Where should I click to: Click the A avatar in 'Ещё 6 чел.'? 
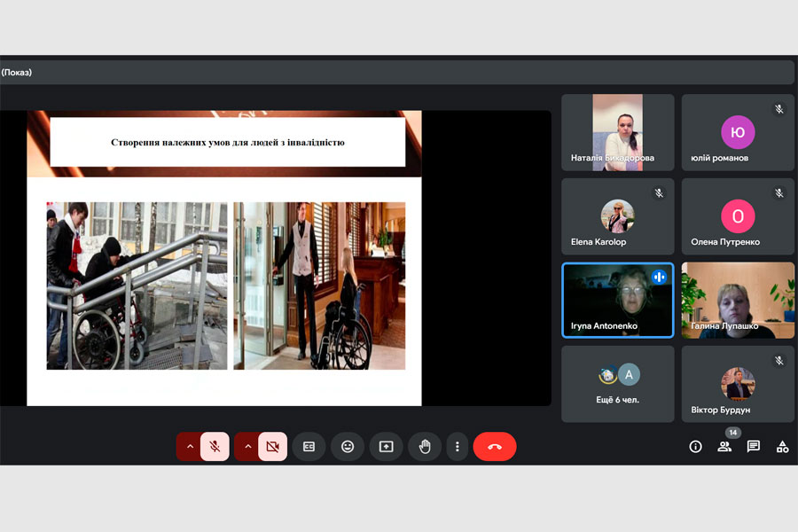(629, 375)
